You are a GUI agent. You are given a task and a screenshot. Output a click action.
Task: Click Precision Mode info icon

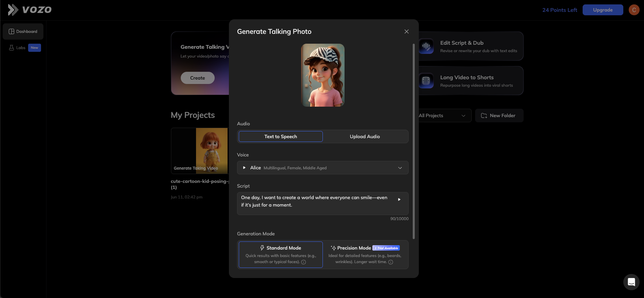[391, 262]
